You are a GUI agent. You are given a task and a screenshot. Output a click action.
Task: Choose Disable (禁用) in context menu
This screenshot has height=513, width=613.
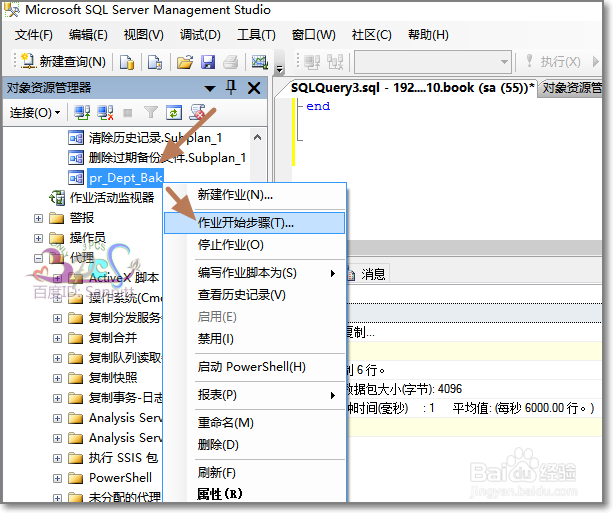pos(255,339)
